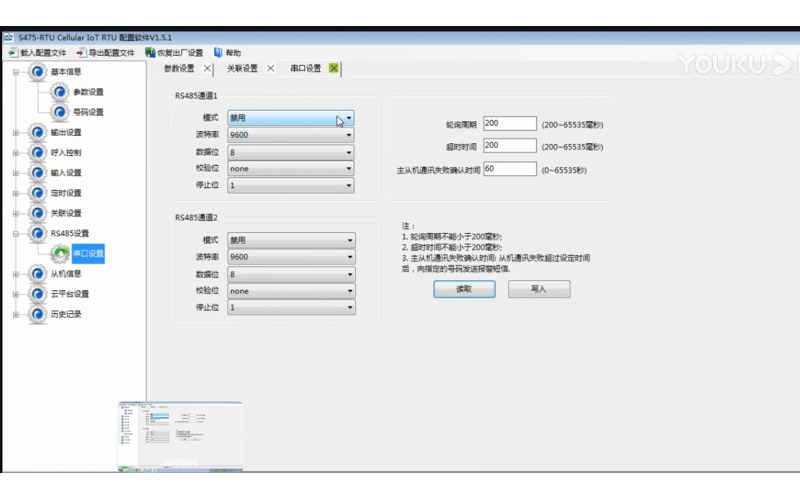Select the 关联设置 tree gear icon
The height and width of the screenshot is (500, 800).
37,213
